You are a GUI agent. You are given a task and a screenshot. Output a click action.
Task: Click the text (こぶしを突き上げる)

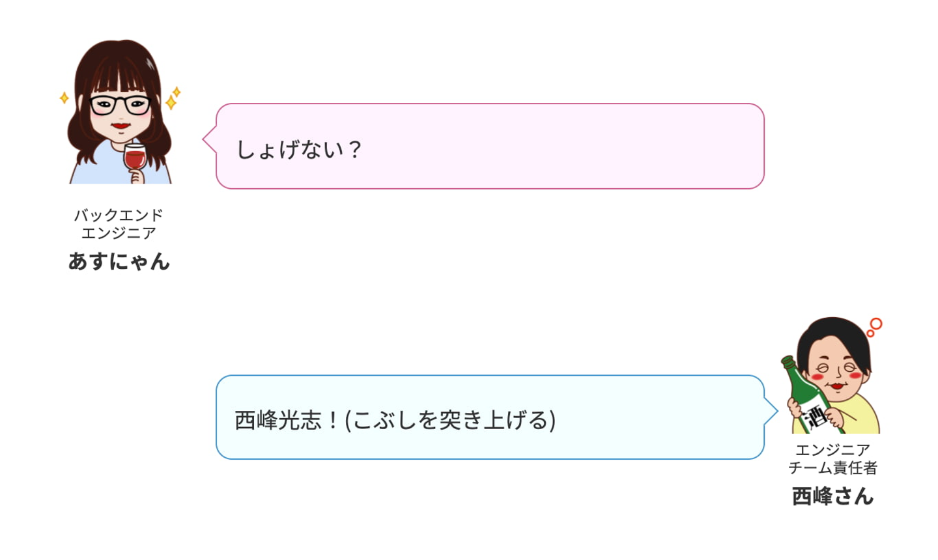(450, 420)
